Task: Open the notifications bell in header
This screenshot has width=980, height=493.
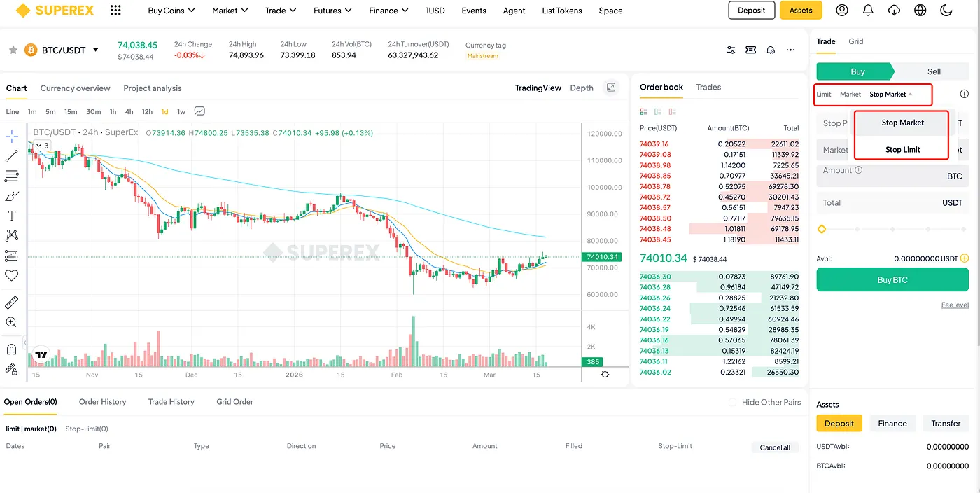Action: [x=868, y=11]
